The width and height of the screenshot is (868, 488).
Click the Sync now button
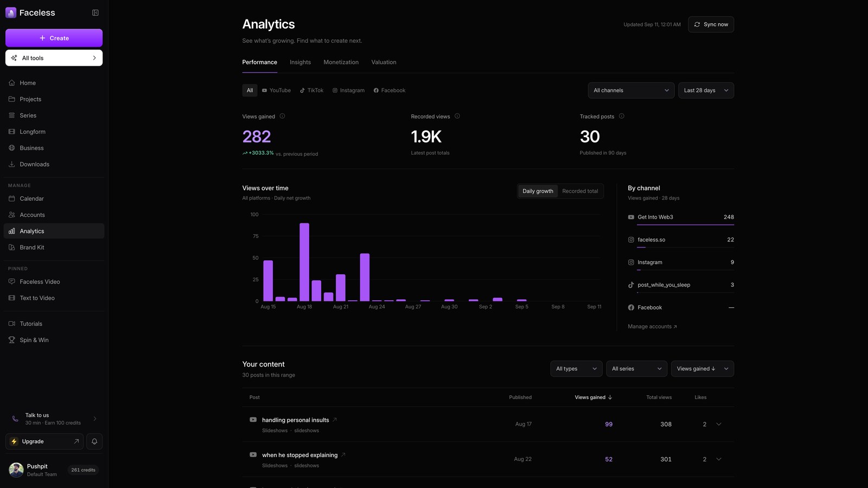click(x=711, y=24)
